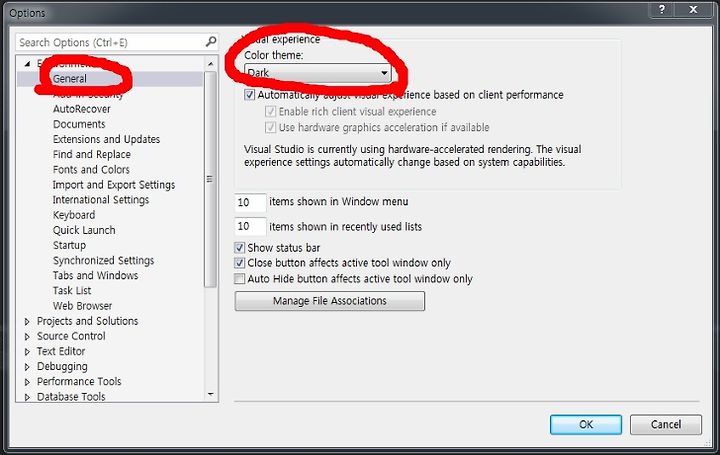Expand Projects and Solutions node
Screen dimensions: 720x455
tap(27, 321)
